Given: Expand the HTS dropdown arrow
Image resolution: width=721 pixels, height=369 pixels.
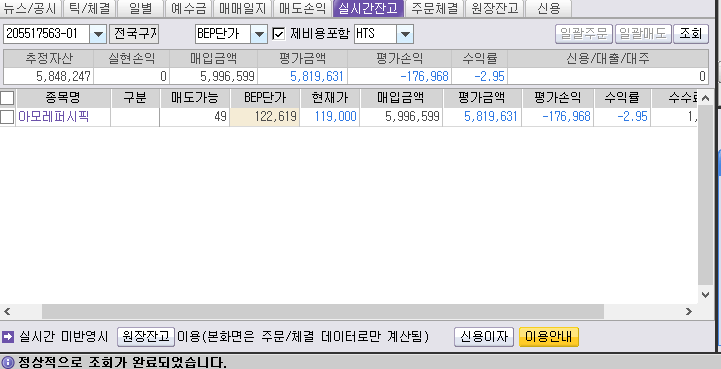Looking at the screenshot, I should (405, 35).
